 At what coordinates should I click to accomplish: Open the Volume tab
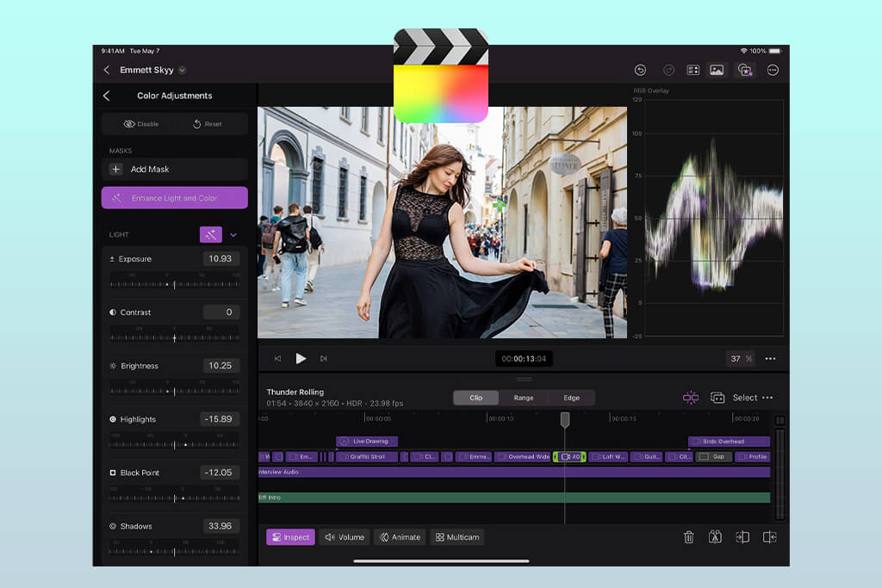click(345, 537)
